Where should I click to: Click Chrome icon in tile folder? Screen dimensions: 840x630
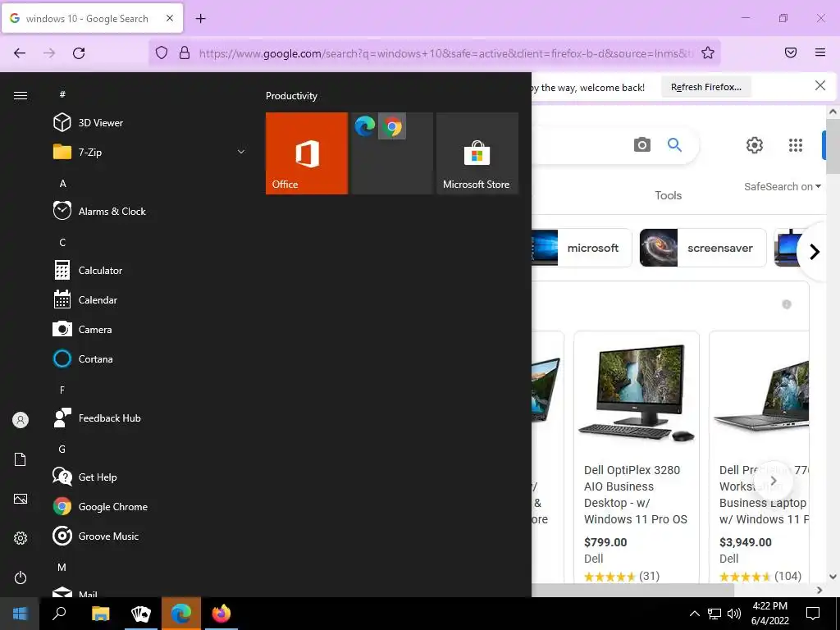point(393,126)
